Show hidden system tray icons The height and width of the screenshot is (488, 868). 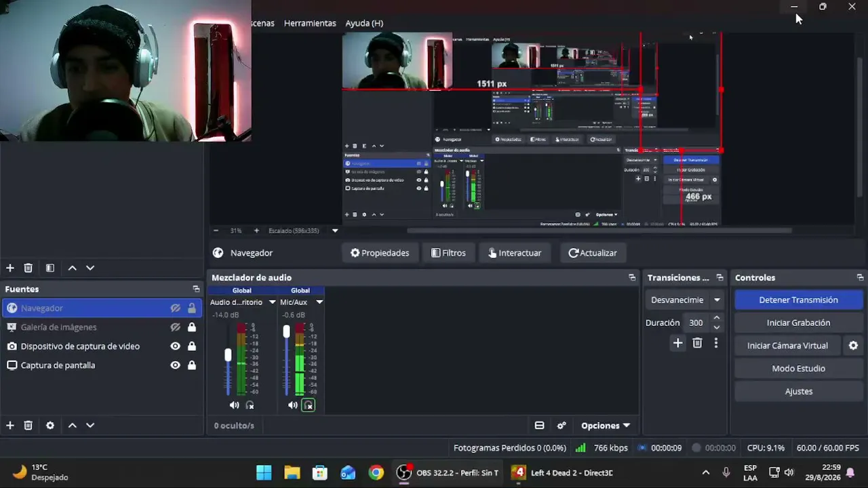pos(706,472)
